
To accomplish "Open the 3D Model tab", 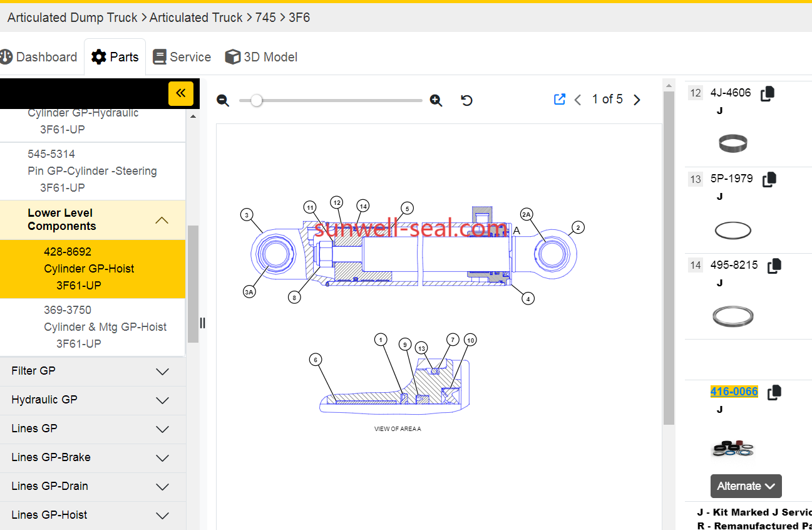I will coord(261,57).
